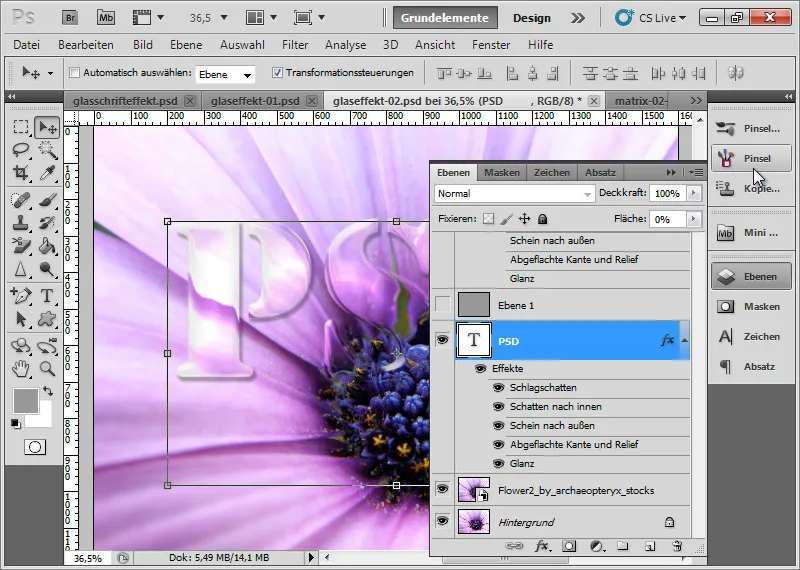Toggle Quick Mask mode
This screenshot has width=800, height=570.
35,447
